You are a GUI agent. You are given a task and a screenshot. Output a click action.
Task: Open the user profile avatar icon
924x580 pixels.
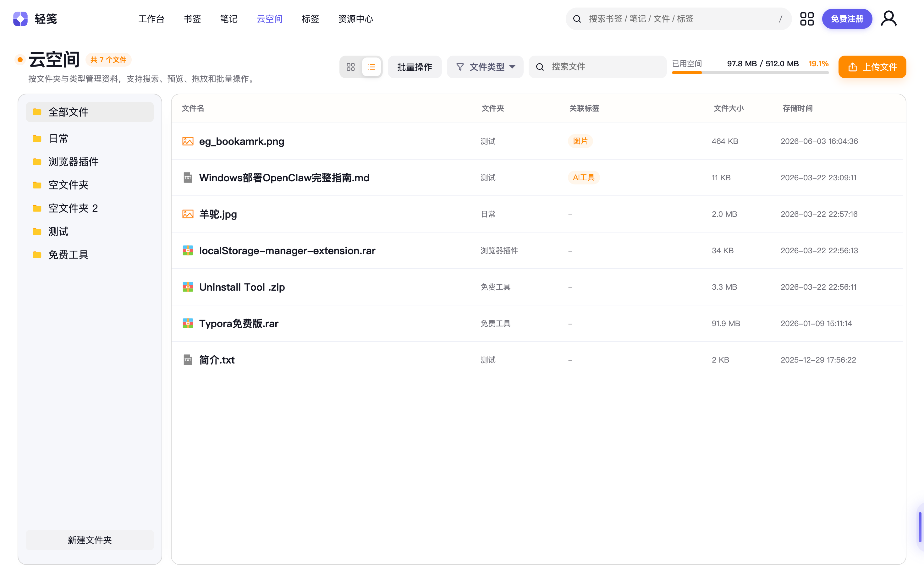(889, 19)
